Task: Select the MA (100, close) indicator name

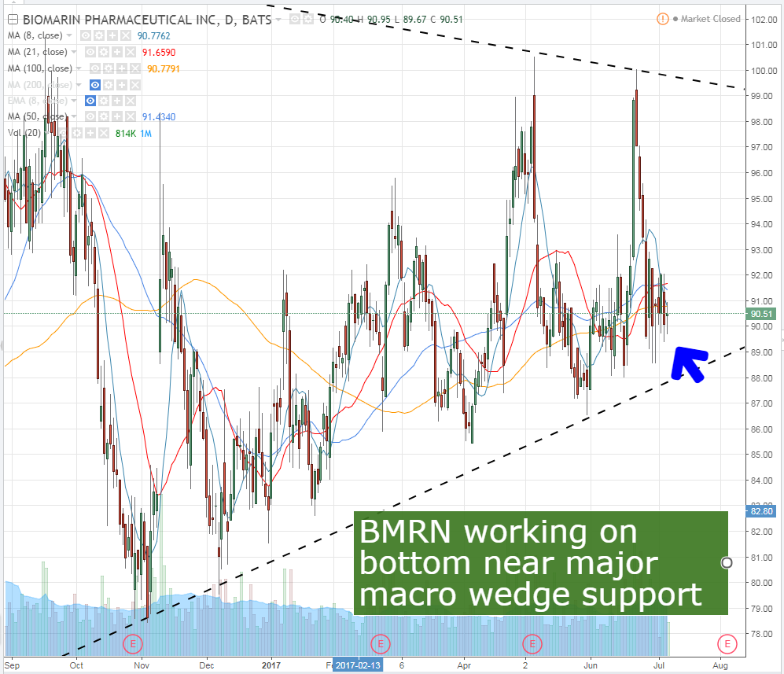Action: click(x=40, y=68)
